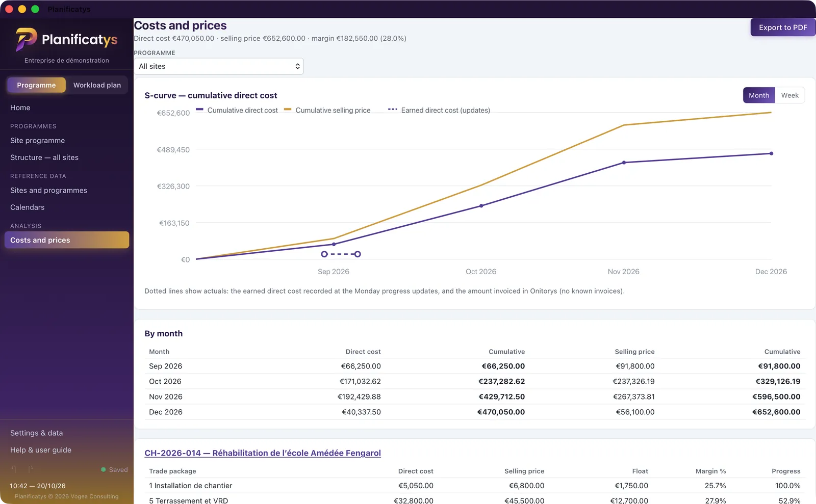Click the first earned cost update marker
Image resolution: width=816 pixels, height=504 pixels.
[x=324, y=254]
